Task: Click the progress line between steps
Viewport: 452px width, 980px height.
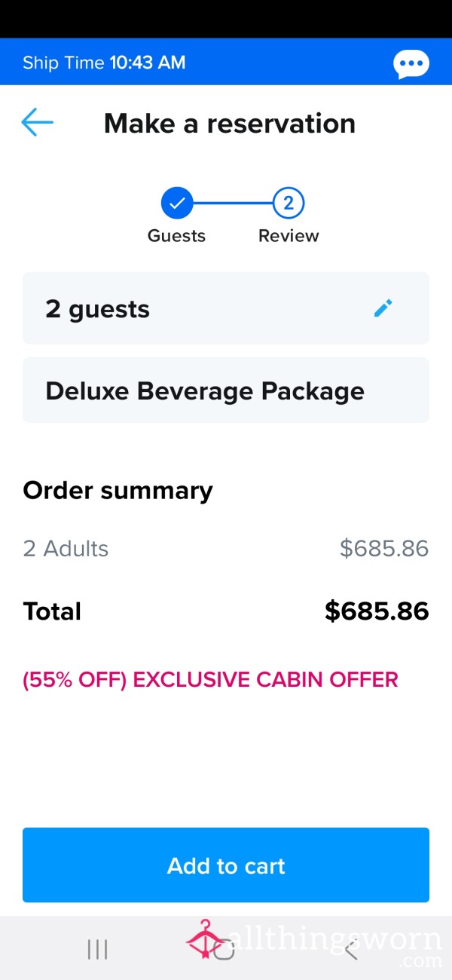Action: tap(233, 203)
